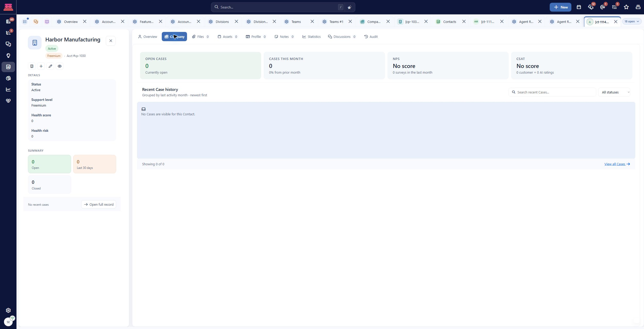Open the line chart analytics sidebar icon
Screen dimensions: 644x329
click(8, 89)
